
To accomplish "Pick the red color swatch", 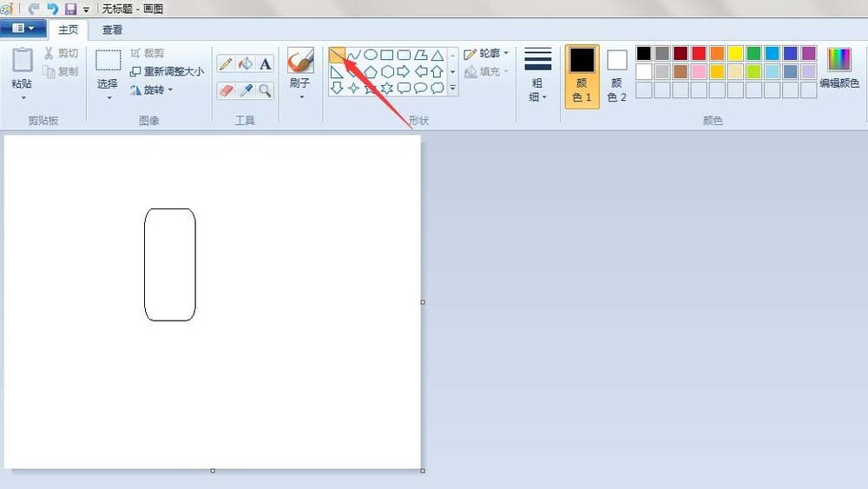I will 699,53.
